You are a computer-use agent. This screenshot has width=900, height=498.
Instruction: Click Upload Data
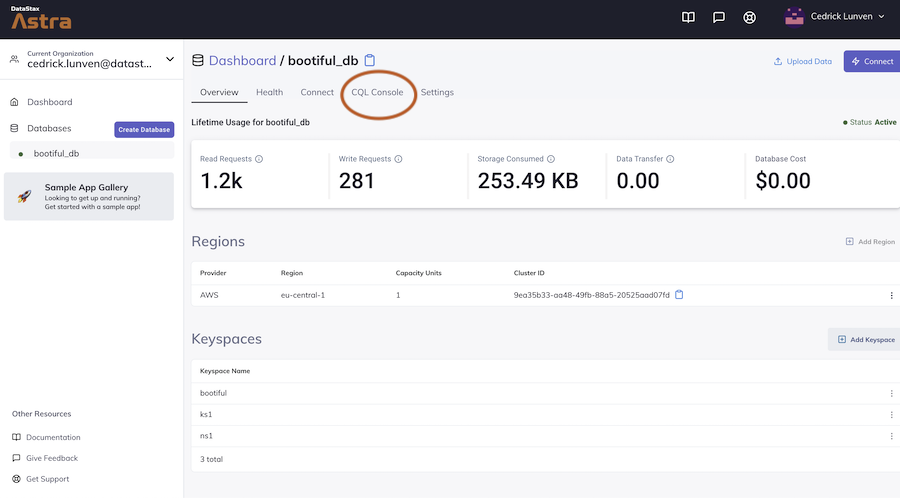pos(802,61)
